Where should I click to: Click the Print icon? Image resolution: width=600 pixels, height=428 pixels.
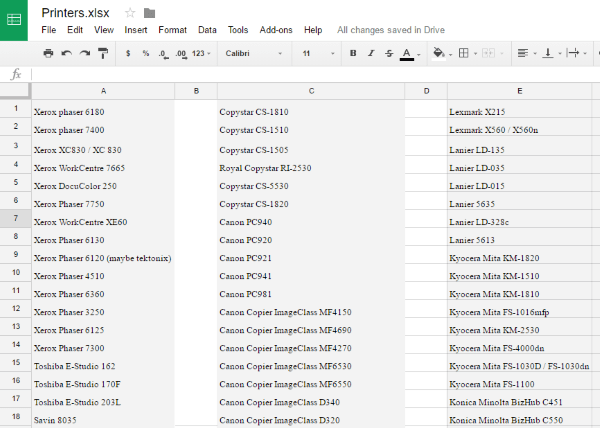[48, 53]
